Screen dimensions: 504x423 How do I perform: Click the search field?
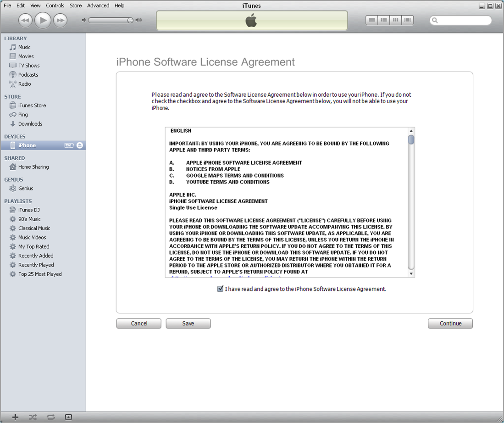[460, 20]
